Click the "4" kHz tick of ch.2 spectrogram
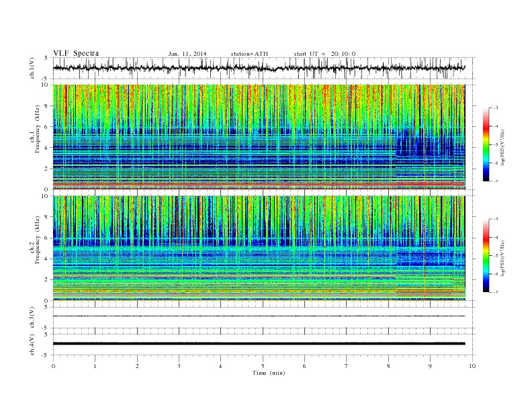The image size is (532, 411). point(47,259)
